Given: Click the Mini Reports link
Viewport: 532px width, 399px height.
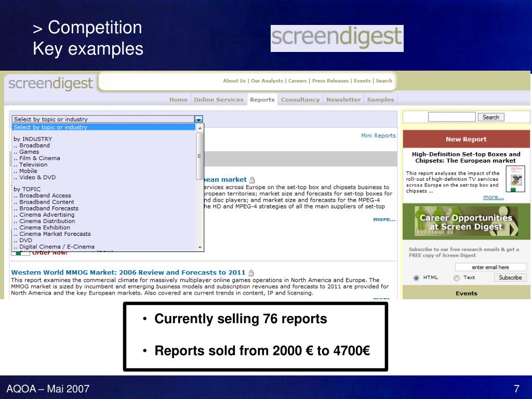Looking at the screenshot, I should coord(378,136).
